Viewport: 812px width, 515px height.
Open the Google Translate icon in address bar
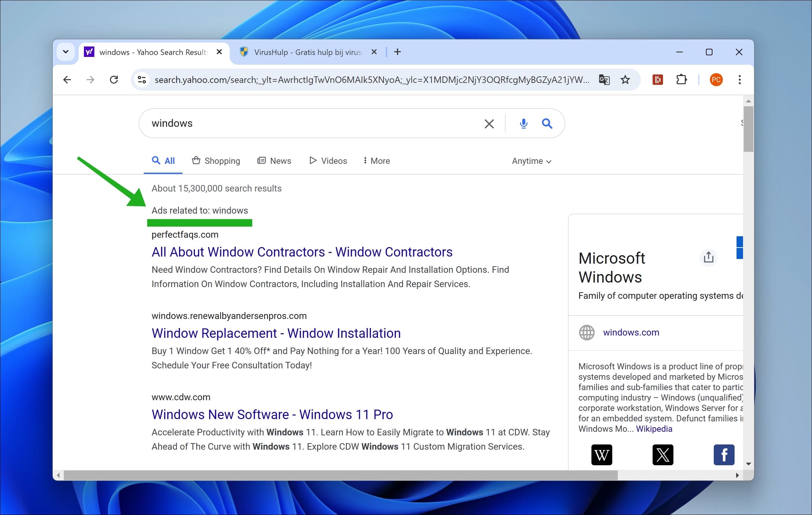[x=604, y=80]
